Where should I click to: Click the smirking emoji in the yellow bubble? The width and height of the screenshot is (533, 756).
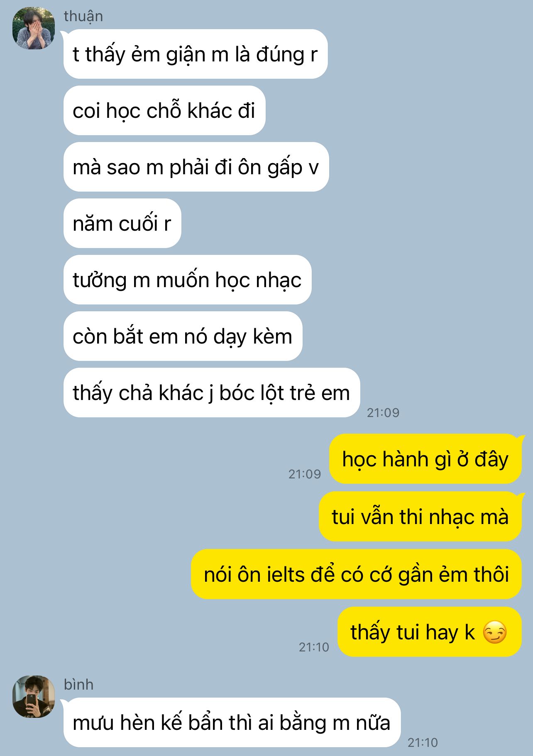click(x=495, y=632)
